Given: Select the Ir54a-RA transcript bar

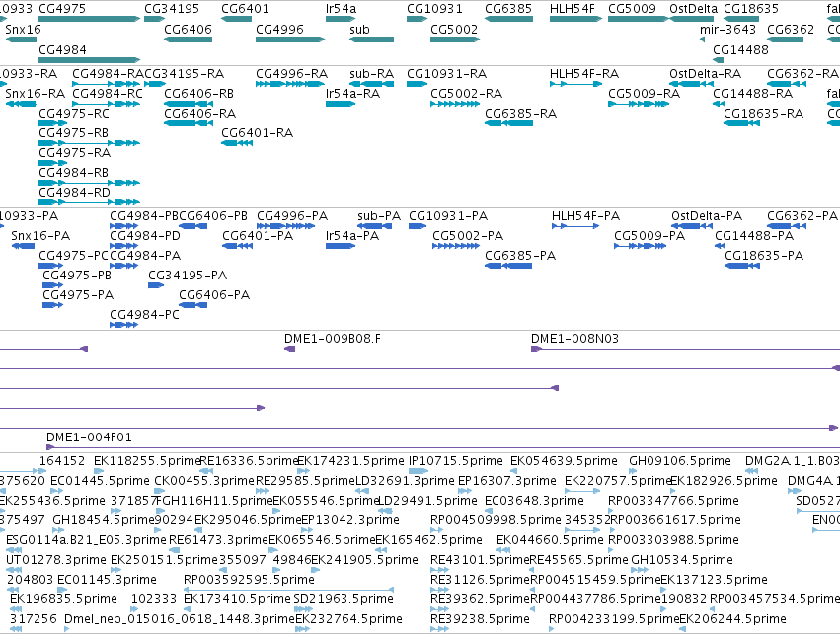Looking at the screenshot, I should (x=341, y=104).
